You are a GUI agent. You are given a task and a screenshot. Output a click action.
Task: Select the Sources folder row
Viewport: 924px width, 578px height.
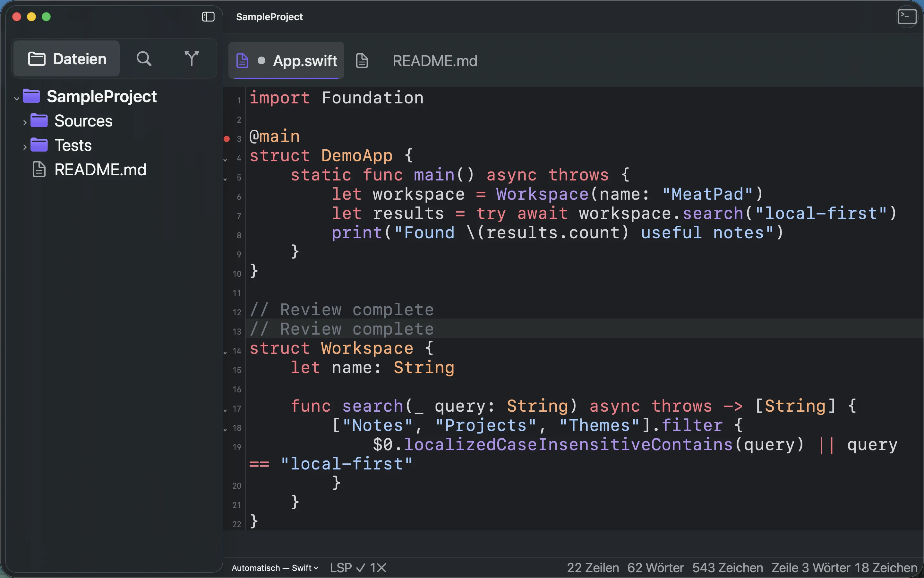click(x=115, y=121)
